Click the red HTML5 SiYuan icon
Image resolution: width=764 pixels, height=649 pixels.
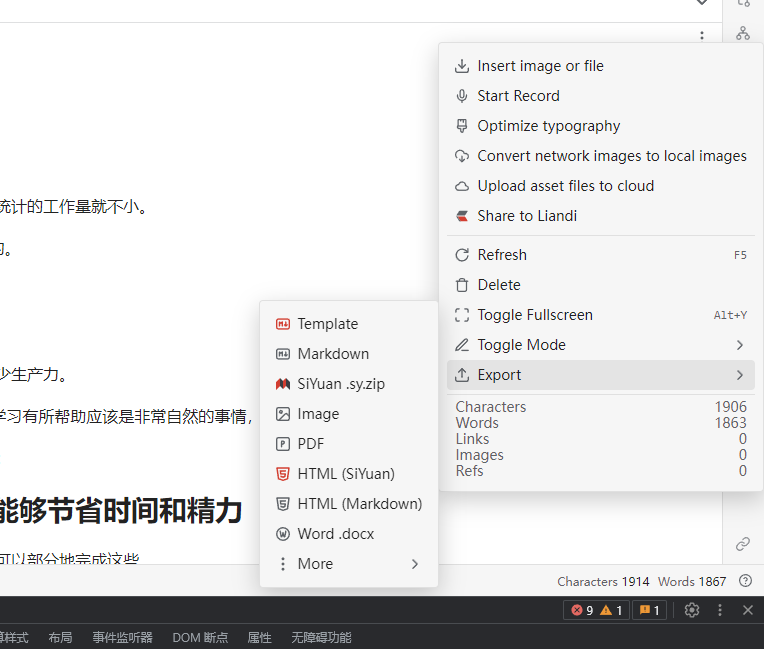tap(283, 474)
